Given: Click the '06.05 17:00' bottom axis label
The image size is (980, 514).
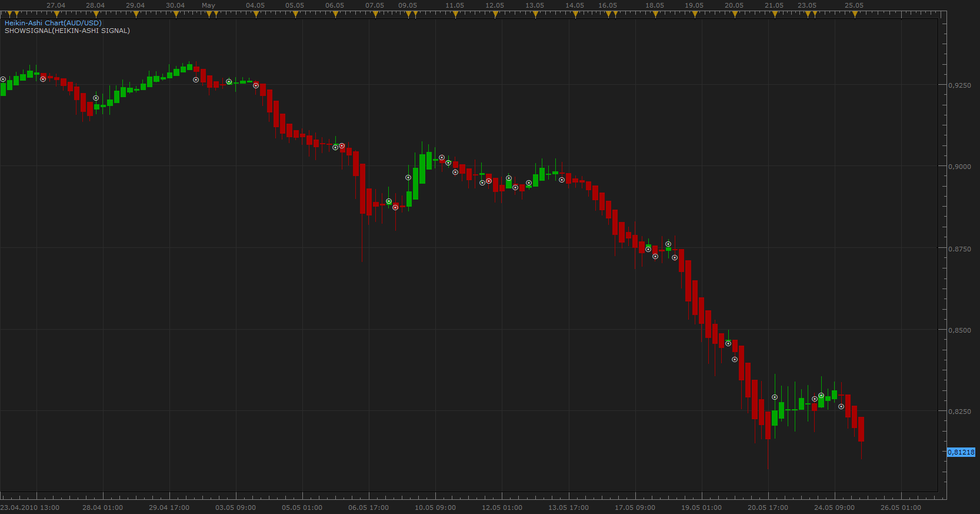Looking at the screenshot, I should tap(369, 508).
